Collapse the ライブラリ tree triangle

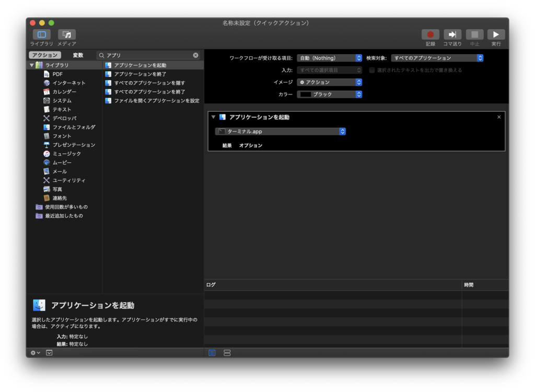coord(32,65)
